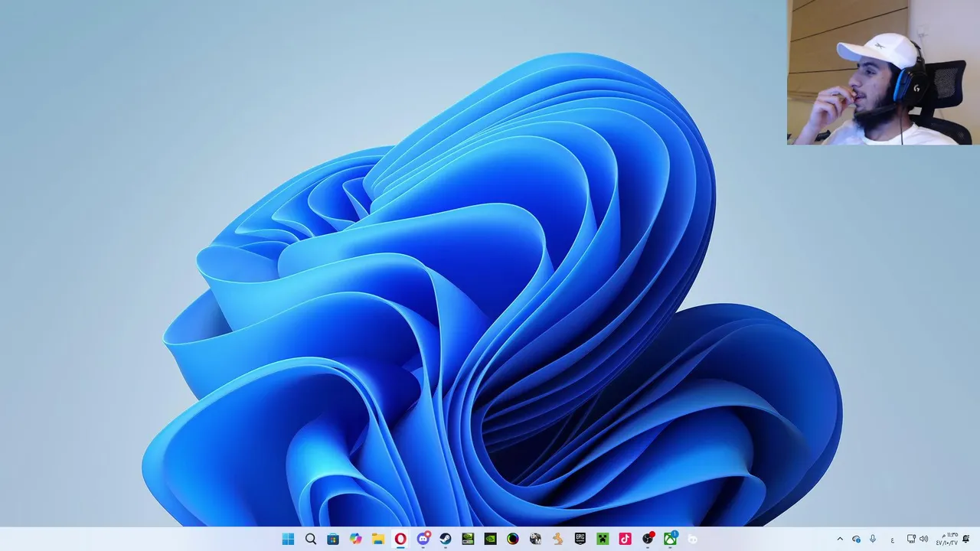Open network status tray icon
Screen dimensions: 980x551
(912, 540)
